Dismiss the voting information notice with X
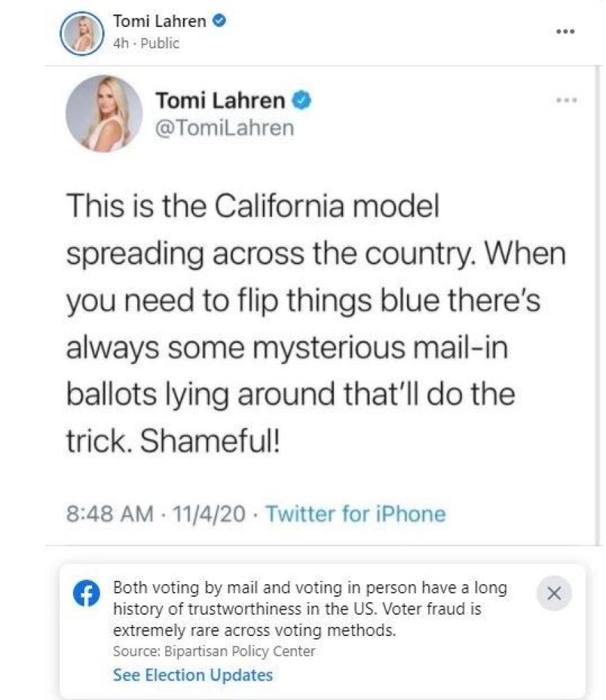Screen dimensions: 606x700 [554, 594]
